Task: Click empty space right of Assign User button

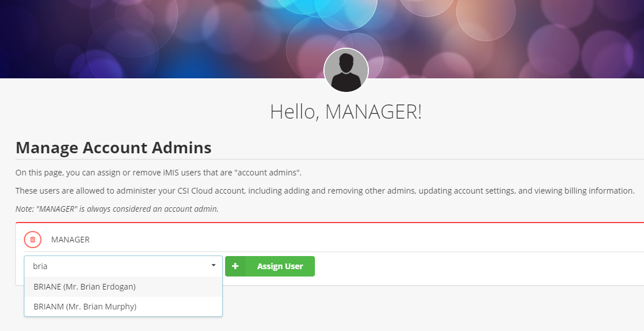Action: coord(455,267)
